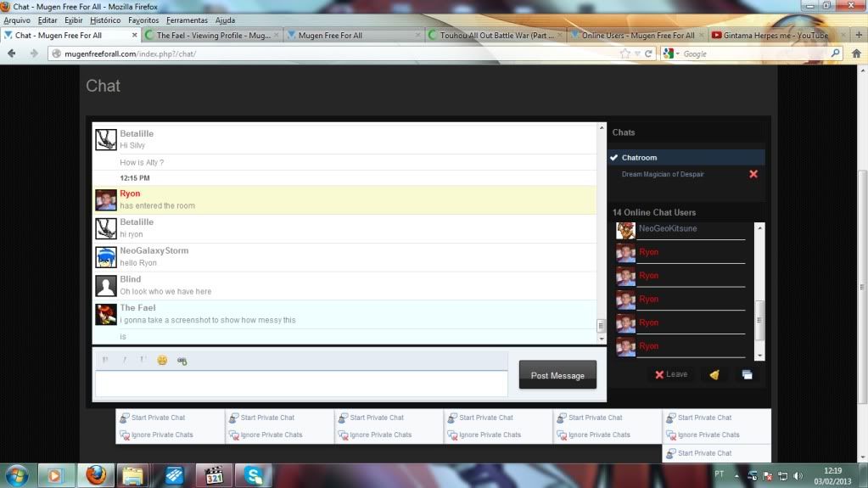Open the volume control in tray
This screenshot has height=488, width=868.
coord(798,476)
